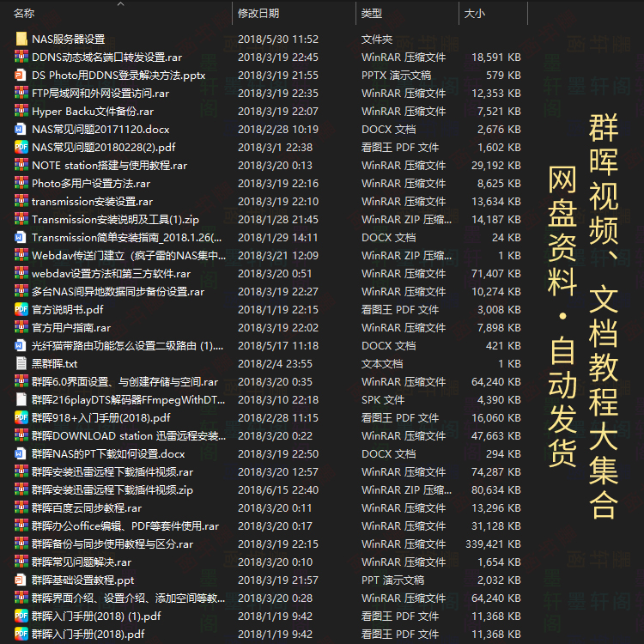Viewport: 644px width, 644px height.
Task: Click the archive icon of 官方用户指南.rar
Action: click(x=21, y=328)
